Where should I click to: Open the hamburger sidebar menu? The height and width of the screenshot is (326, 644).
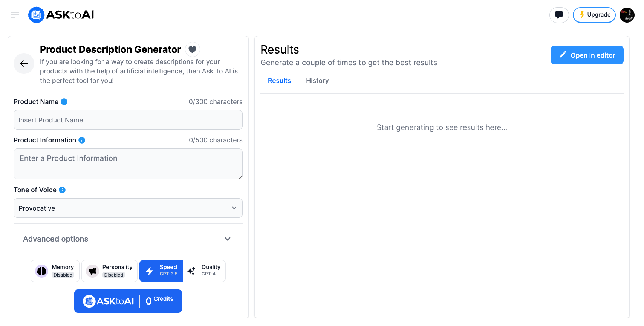coord(15,15)
